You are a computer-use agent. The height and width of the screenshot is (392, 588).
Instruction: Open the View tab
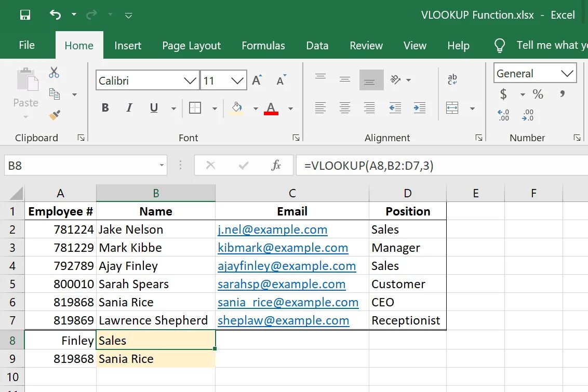(415, 46)
